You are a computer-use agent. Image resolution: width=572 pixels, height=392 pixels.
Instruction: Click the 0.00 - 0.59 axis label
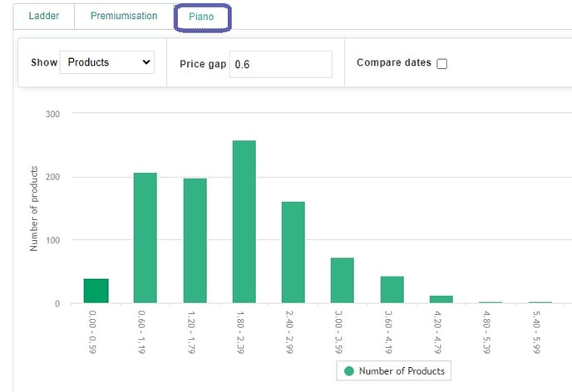tap(92, 332)
